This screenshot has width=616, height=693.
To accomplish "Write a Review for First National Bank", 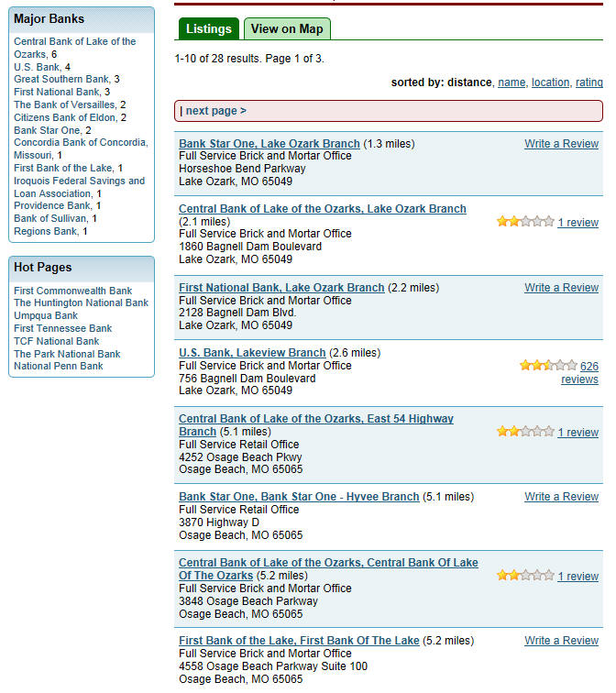I will (561, 288).
